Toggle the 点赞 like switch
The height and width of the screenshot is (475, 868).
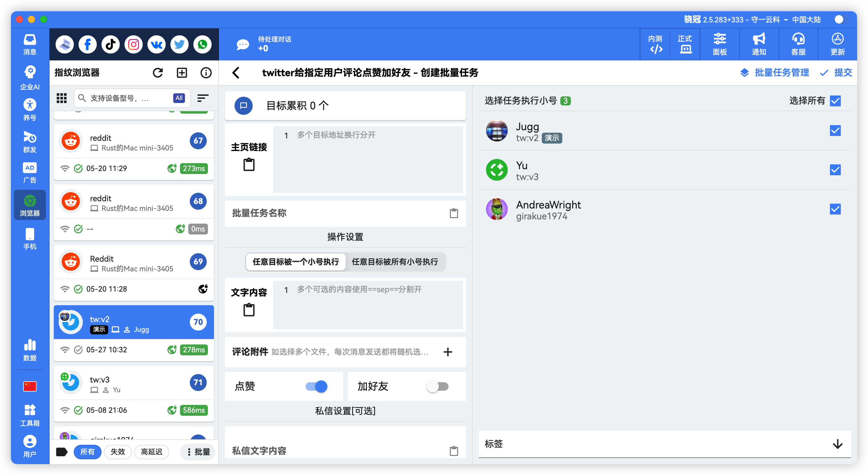[x=316, y=386]
